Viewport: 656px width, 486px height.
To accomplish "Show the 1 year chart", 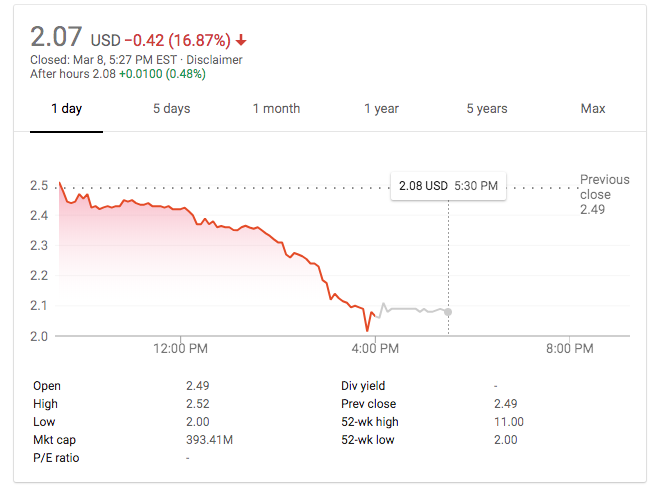I will (x=381, y=108).
